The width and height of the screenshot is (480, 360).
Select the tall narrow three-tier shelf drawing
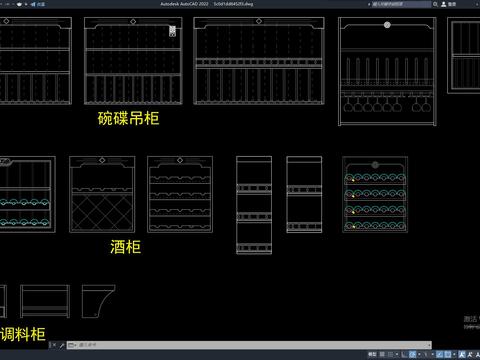254,205
